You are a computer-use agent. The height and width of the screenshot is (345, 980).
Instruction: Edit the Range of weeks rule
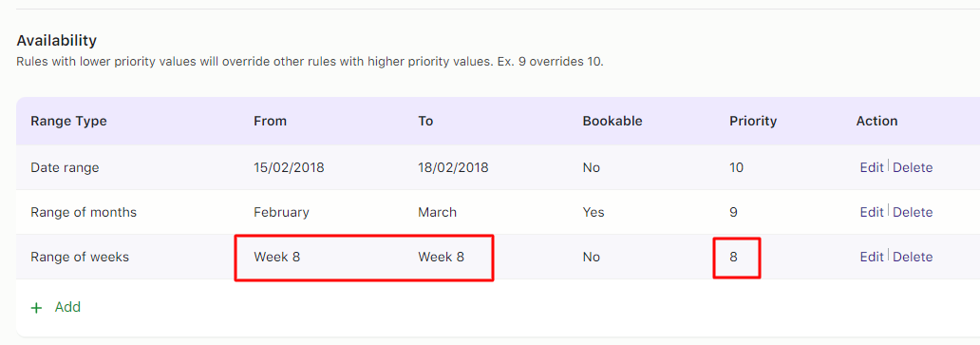[872, 257]
